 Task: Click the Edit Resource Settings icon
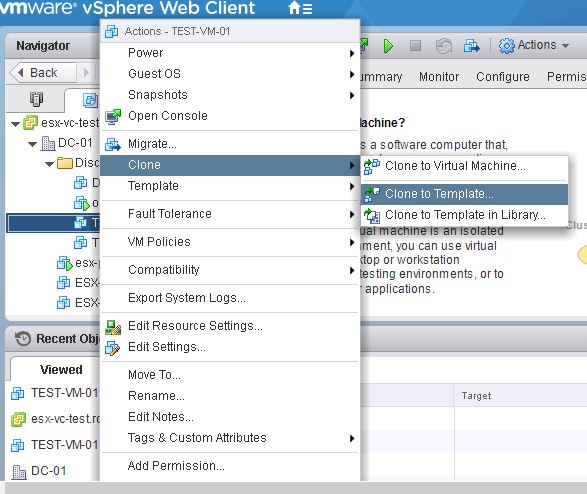pos(113,327)
